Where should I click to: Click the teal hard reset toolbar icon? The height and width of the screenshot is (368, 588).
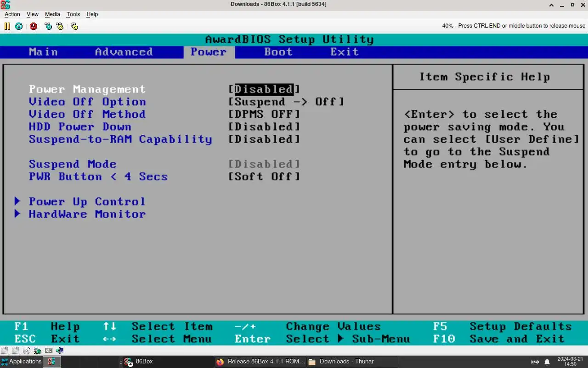click(x=19, y=26)
